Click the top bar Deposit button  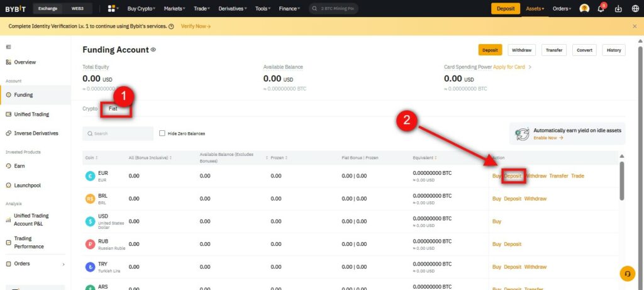coord(506,9)
